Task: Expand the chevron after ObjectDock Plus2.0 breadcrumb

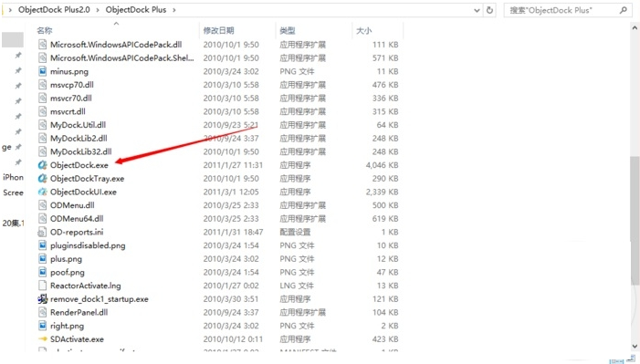Action: click(98, 10)
